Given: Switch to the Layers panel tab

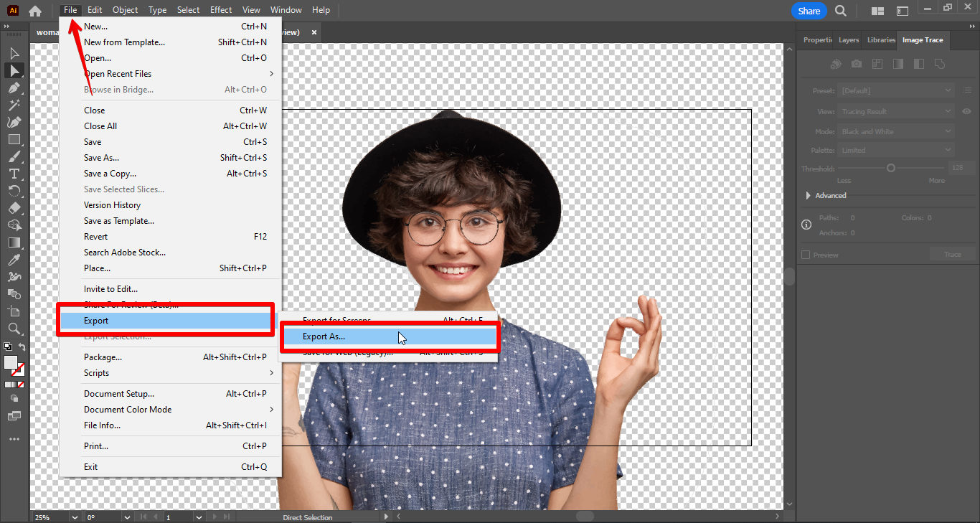Looking at the screenshot, I should point(848,40).
